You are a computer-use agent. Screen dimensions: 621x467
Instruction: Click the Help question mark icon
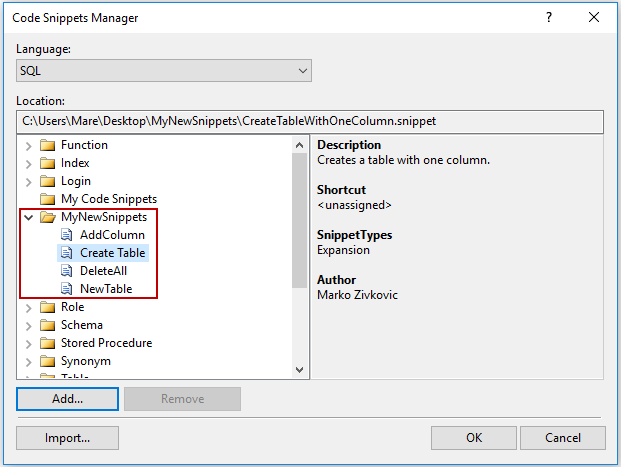tap(548, 18)
